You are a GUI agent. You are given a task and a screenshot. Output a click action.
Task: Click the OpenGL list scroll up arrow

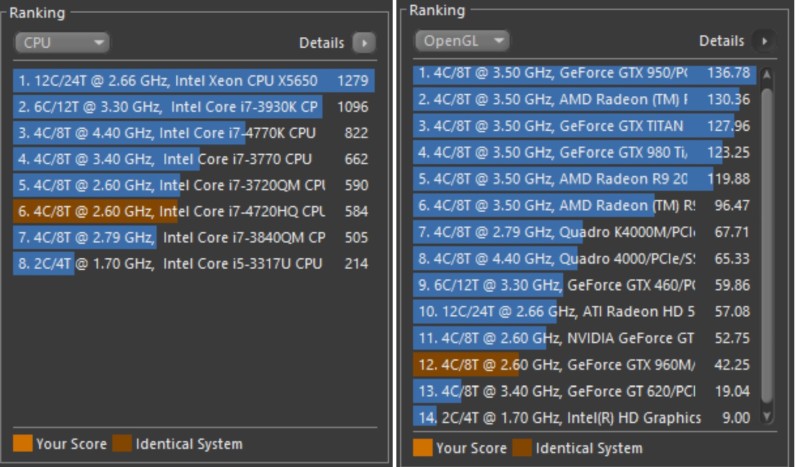point(766,75)
